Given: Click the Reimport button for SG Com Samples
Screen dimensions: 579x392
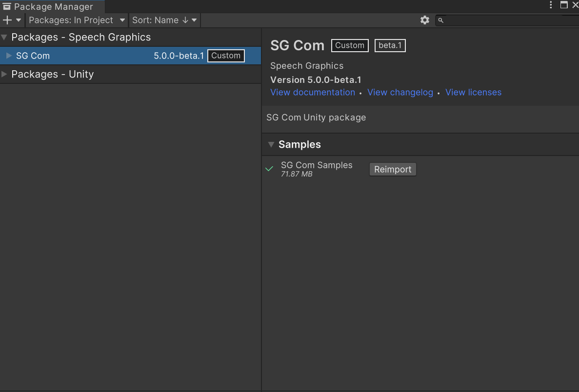Looking at the screenshot, I should (x=393, y=169).
